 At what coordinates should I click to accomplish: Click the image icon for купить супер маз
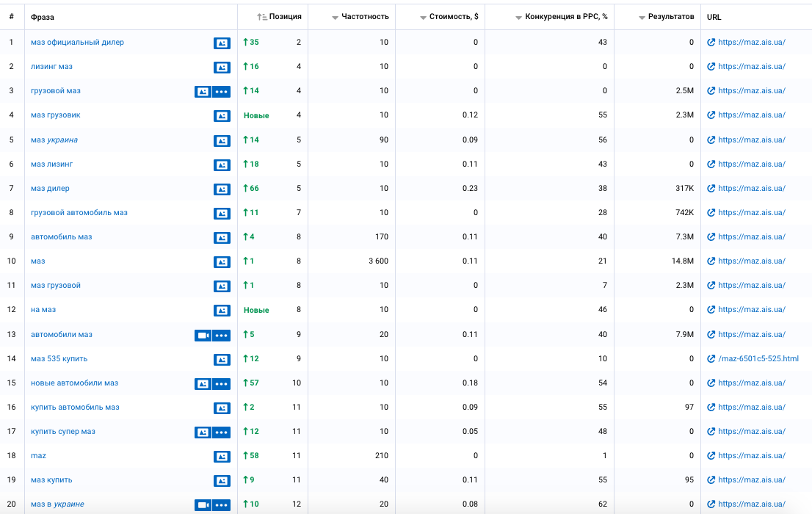click(203, 432)
